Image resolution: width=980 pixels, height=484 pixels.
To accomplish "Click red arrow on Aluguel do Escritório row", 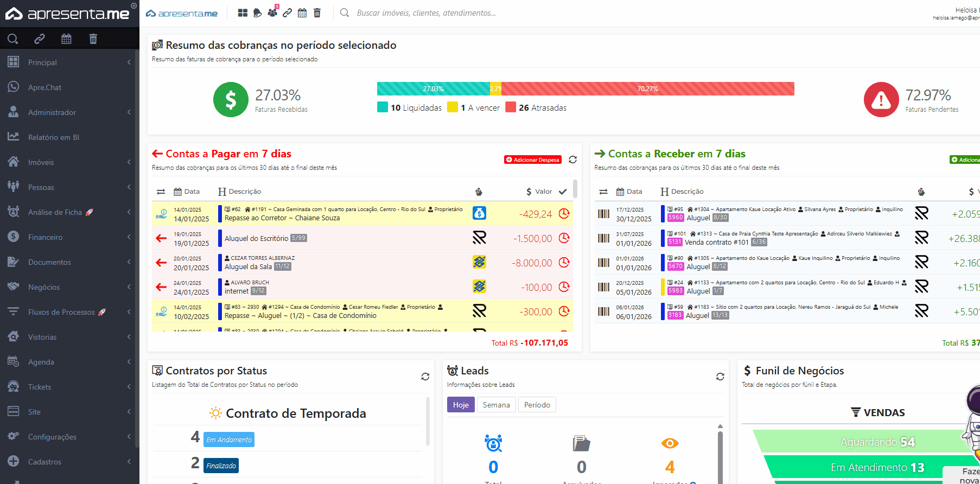I will 161,238.
